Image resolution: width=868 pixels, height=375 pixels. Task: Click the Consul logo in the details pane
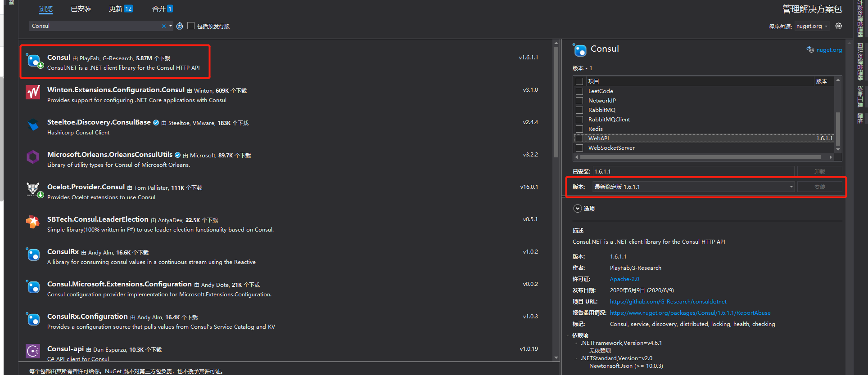click(x=580, y=49)
